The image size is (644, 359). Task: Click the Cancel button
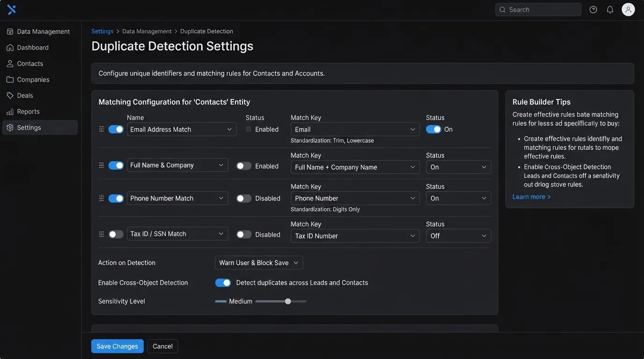(162, 346)
